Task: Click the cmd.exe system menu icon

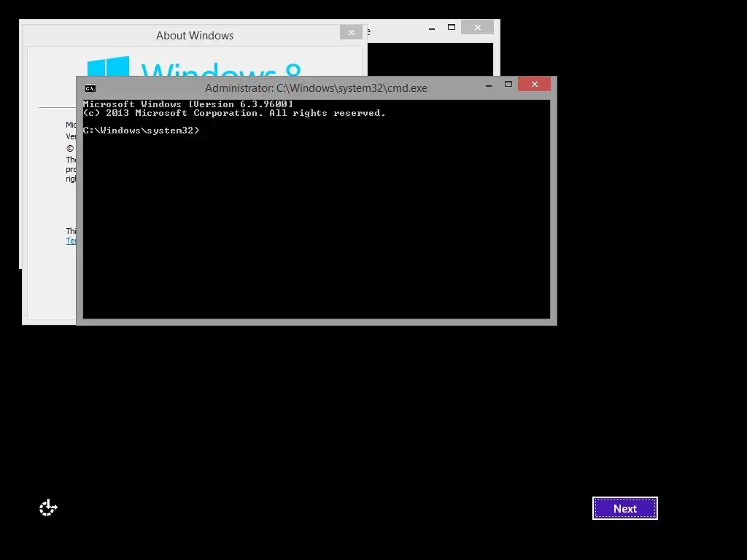Action: tap(90, 88)
